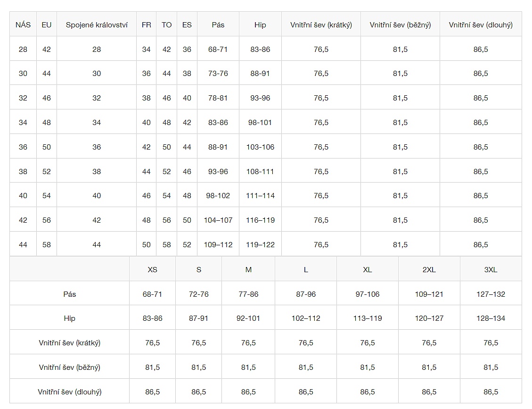This screenshot has width=532, height=409.
Task: Click the Vnitřní šev (krátký) column header
Action: 321,25
